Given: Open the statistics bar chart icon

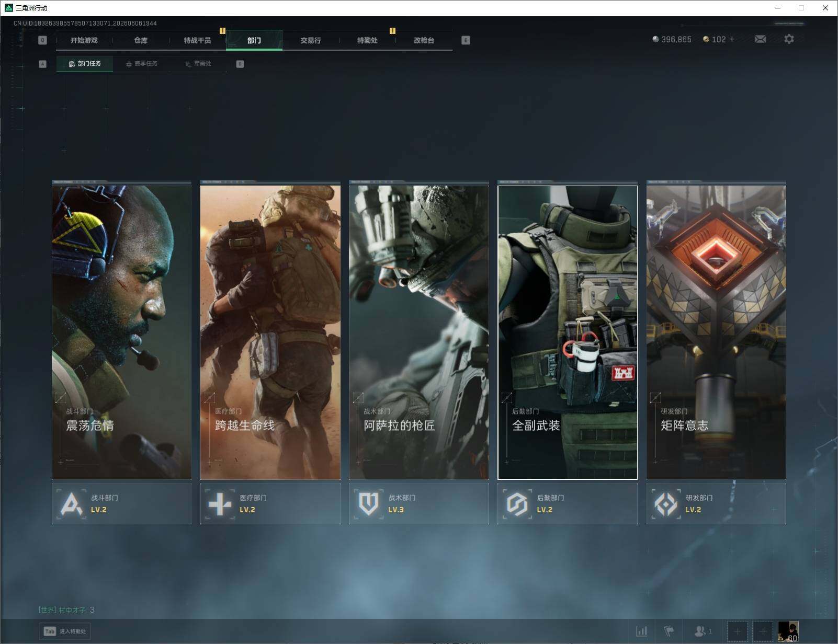Looking at the screenshot, I should pos(642,631).
